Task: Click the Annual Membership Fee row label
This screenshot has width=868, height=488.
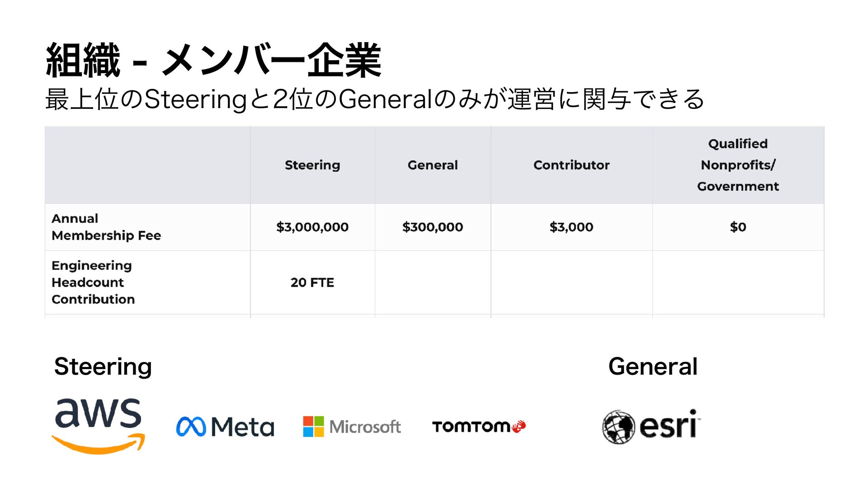Action: point(106,227)
